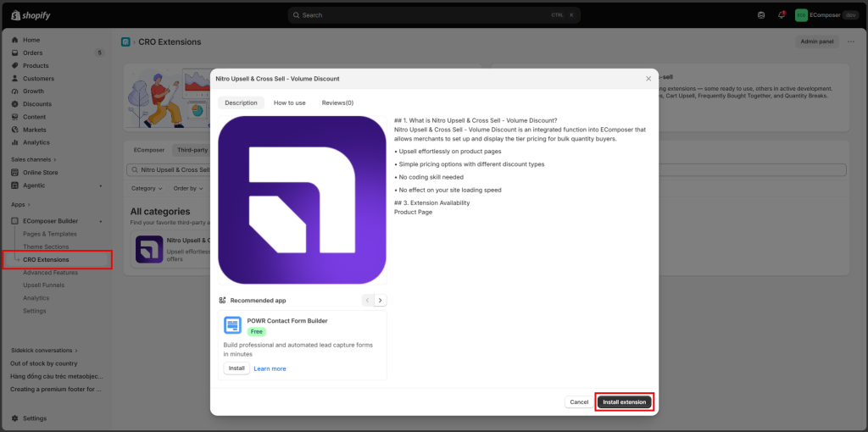The height and width of the screenshot is (432, 868).
Task: Open the Sidekick icon in top bar
Action: coord(761,15)
